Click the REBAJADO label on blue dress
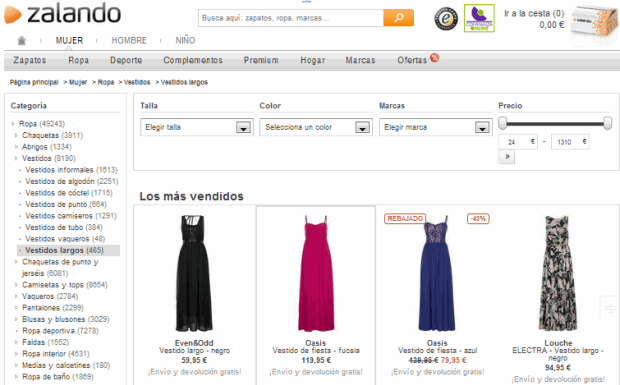This screenshot has width=620, height=385. pyautogui.click(x=405, y=219)
